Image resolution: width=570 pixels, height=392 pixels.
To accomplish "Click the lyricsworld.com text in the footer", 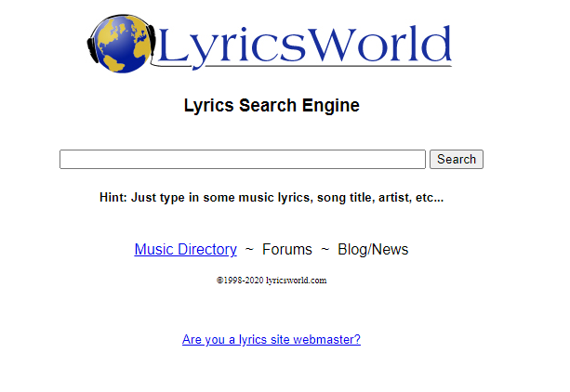I will coord(296,280).
